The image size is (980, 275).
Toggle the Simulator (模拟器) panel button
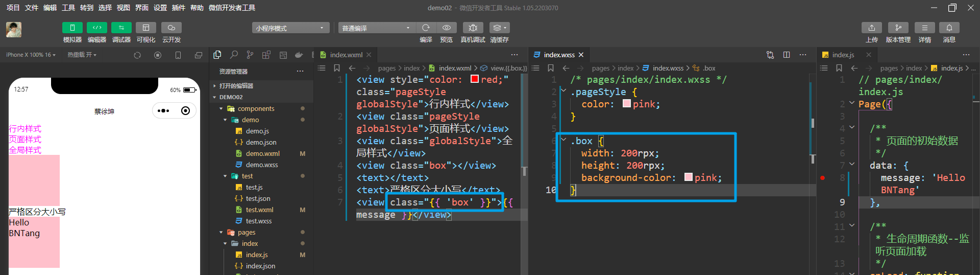click(x=72, y=28)
